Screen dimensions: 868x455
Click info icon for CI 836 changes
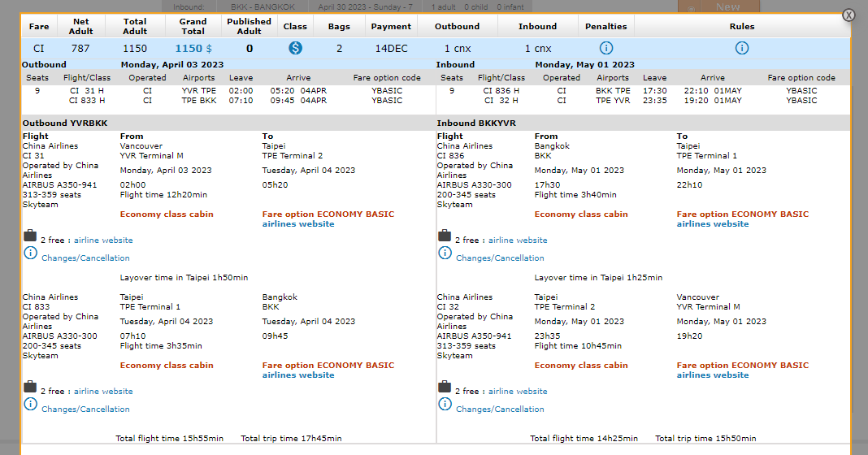pyautogui.click(x=445, y=253)
